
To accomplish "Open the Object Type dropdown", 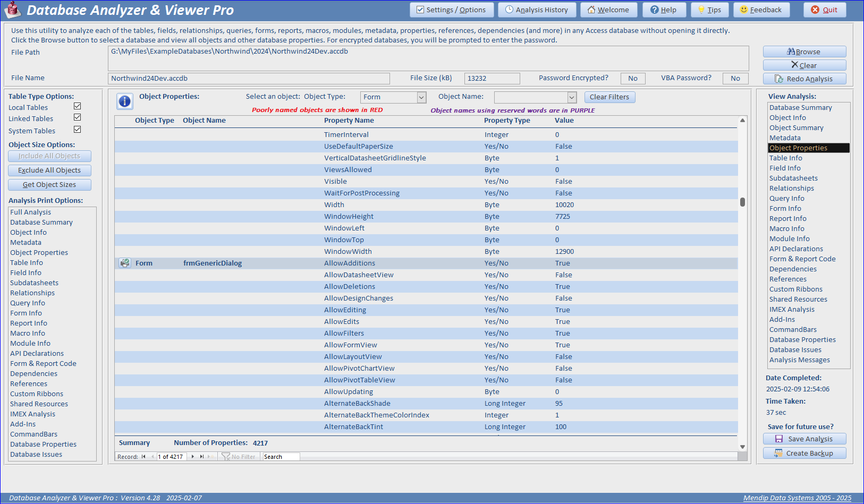I will (x=421, y=97).
